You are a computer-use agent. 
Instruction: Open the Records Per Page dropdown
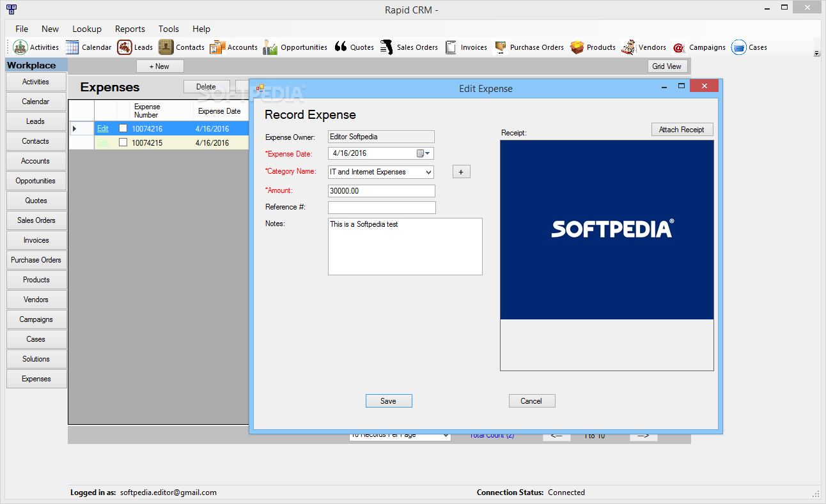[x=400, y=435]
